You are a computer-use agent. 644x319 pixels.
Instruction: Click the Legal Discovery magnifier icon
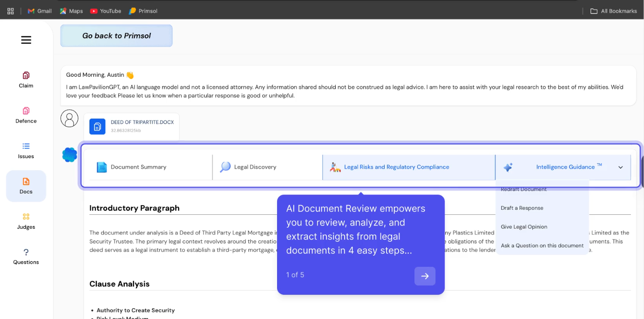225,167
